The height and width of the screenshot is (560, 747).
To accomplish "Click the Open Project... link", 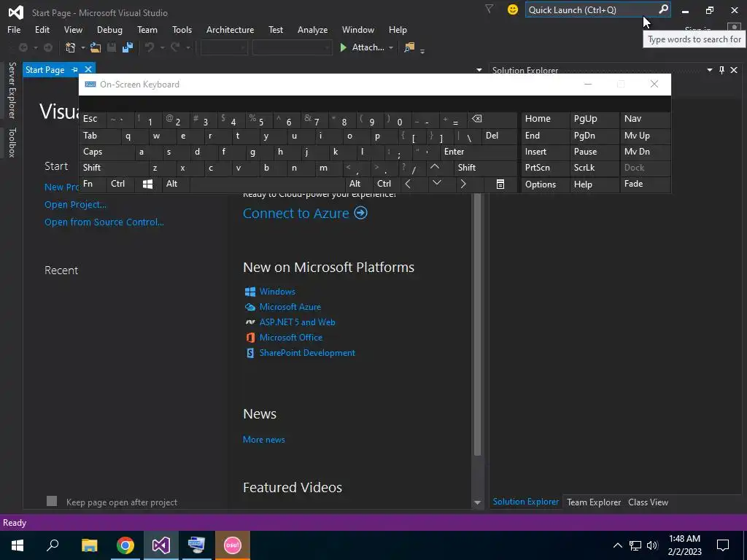I will point(75,205).
